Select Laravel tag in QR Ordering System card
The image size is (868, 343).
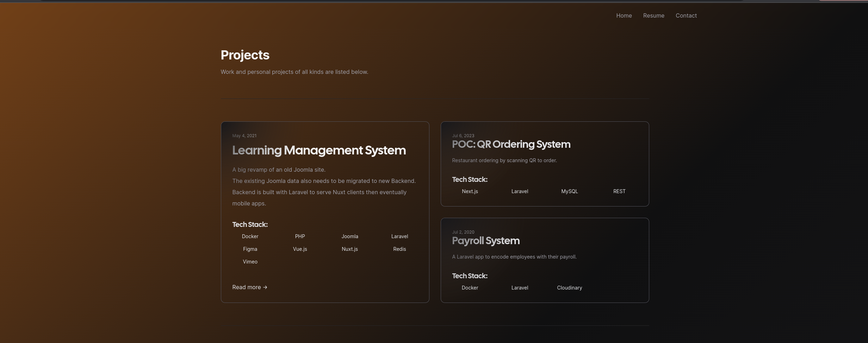click(x=520, y=191)
